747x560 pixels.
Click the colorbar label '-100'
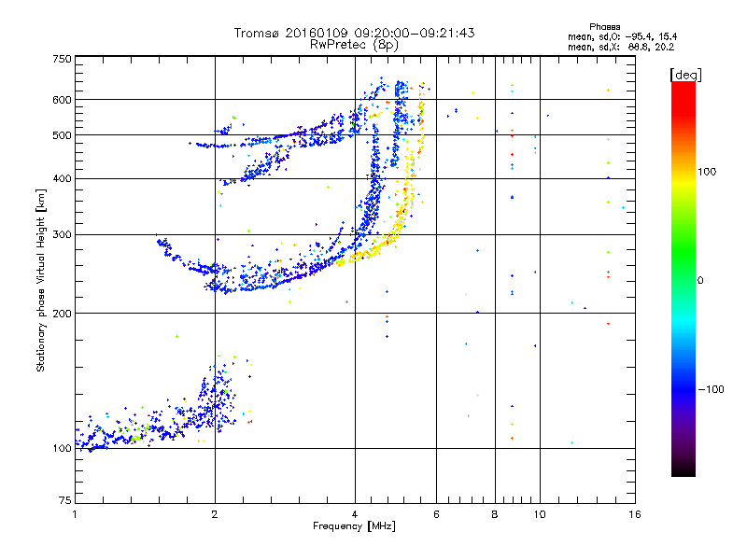coord(711,389)
